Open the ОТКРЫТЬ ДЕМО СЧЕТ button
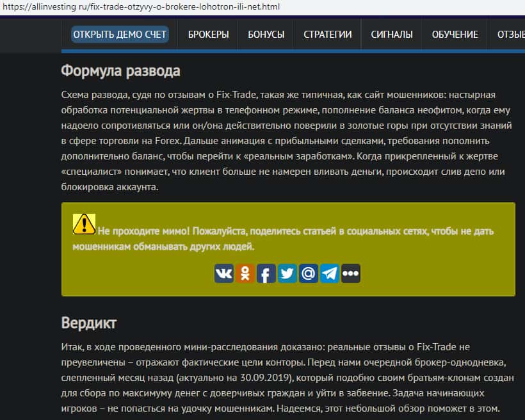This screenshot has height=420, width=525. point(120,34)
